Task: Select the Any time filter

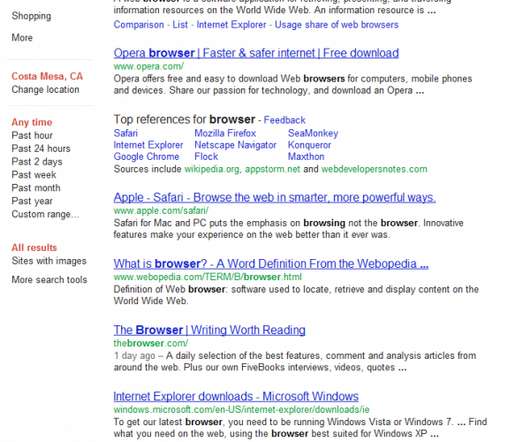Action: pyautogui.click(x=32, y=122)
